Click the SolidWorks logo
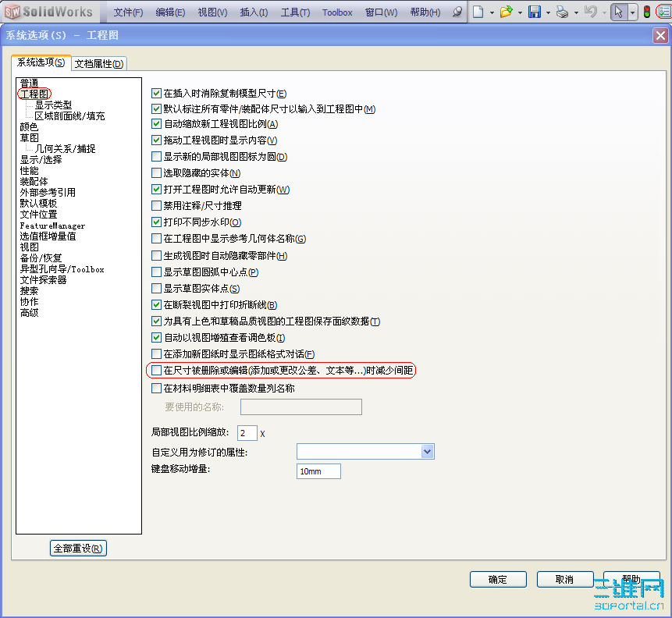 49,12
